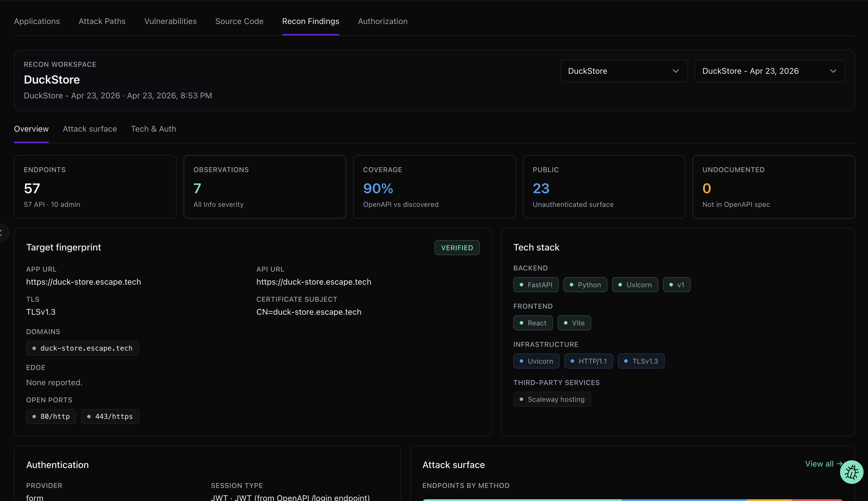The image size is (868, 501).
Task: Click the FastAPI backend tag
Action: 536,285
